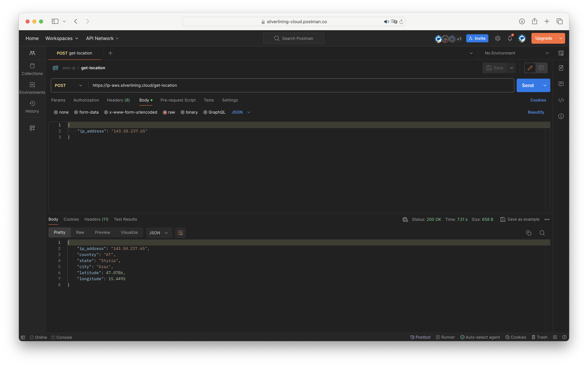The width and height of the screenshot is (588, 366).
Task: Click the Send button
Action: [528, 85]
